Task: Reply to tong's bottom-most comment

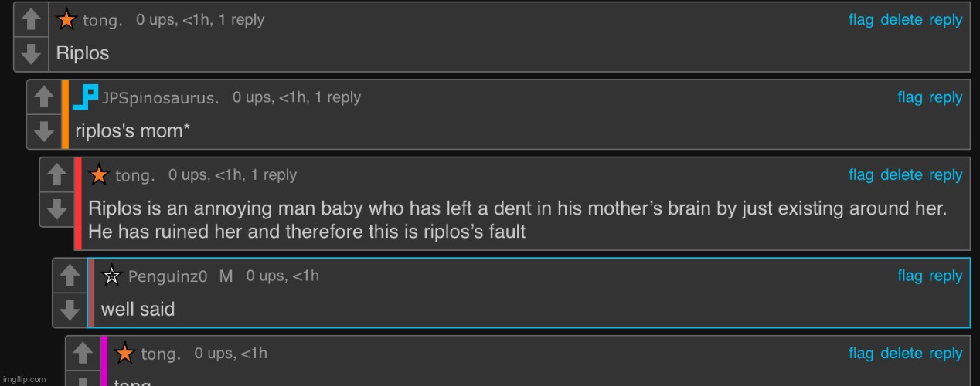Action: pos(945,354)
